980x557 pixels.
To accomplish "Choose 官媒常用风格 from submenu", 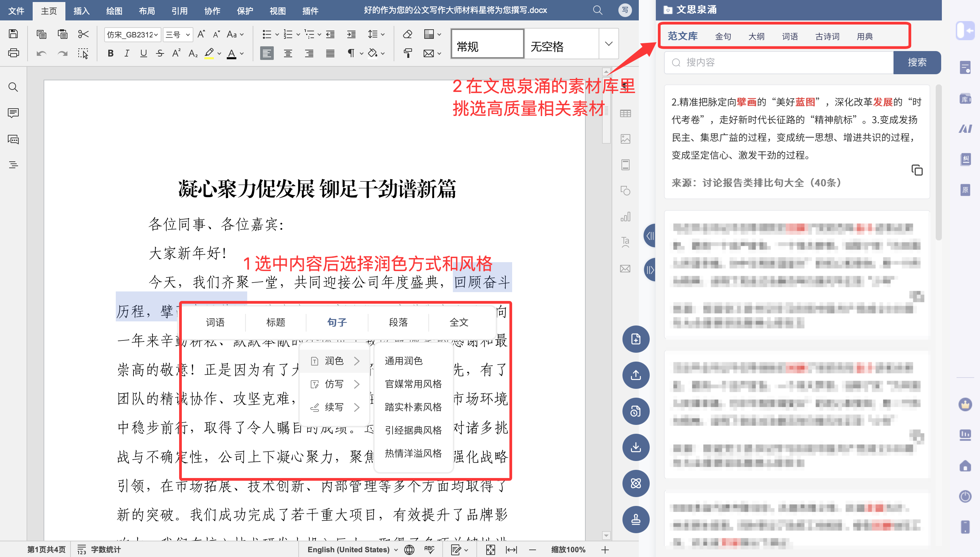I will click(x=413, y=384).
